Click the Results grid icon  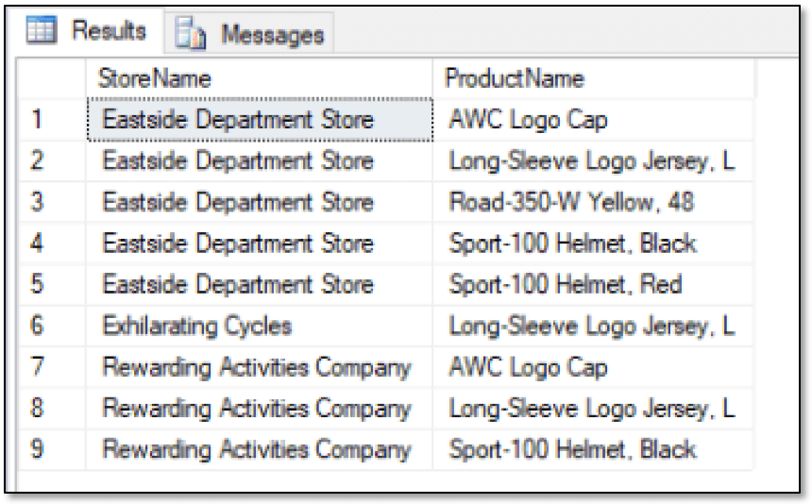(41, 29)
